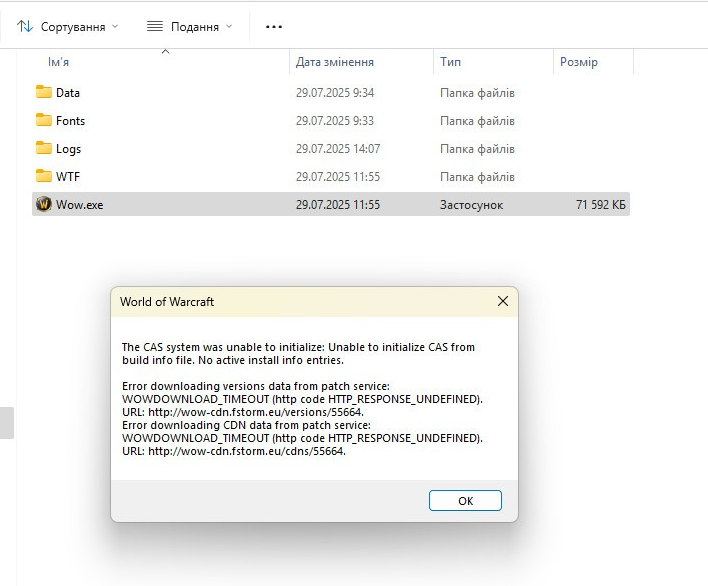Viewport: 708px width, 586px height.
Task: Open the three-dots more options menu
Action: (x=273, y=27)
